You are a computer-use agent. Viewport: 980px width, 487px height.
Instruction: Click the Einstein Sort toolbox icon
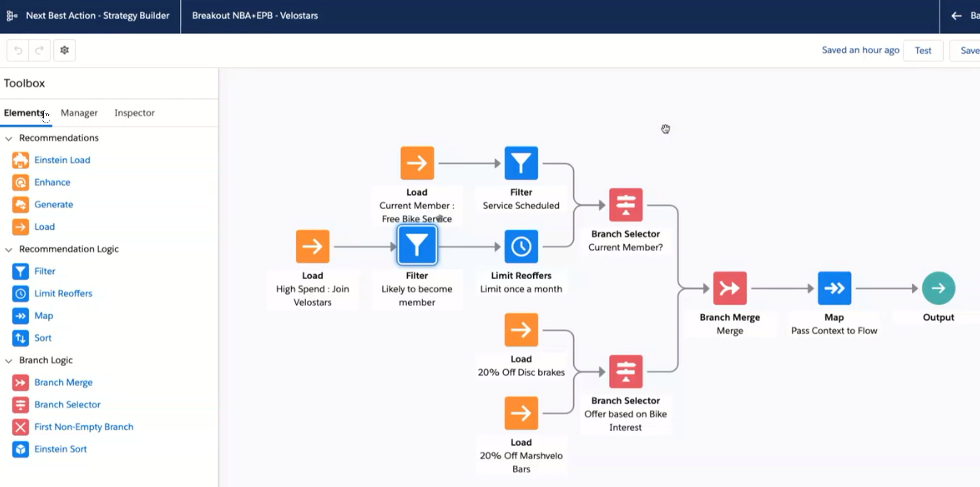tap(20, 449)
